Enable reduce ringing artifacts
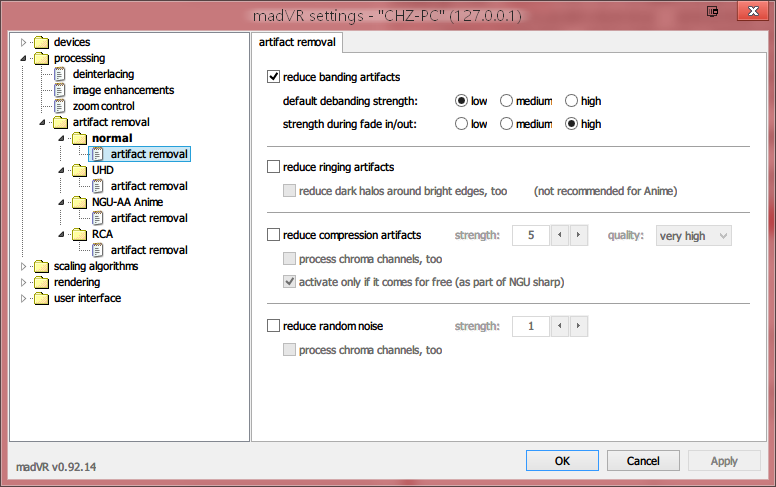776x487 pixels. coord(273,167)
